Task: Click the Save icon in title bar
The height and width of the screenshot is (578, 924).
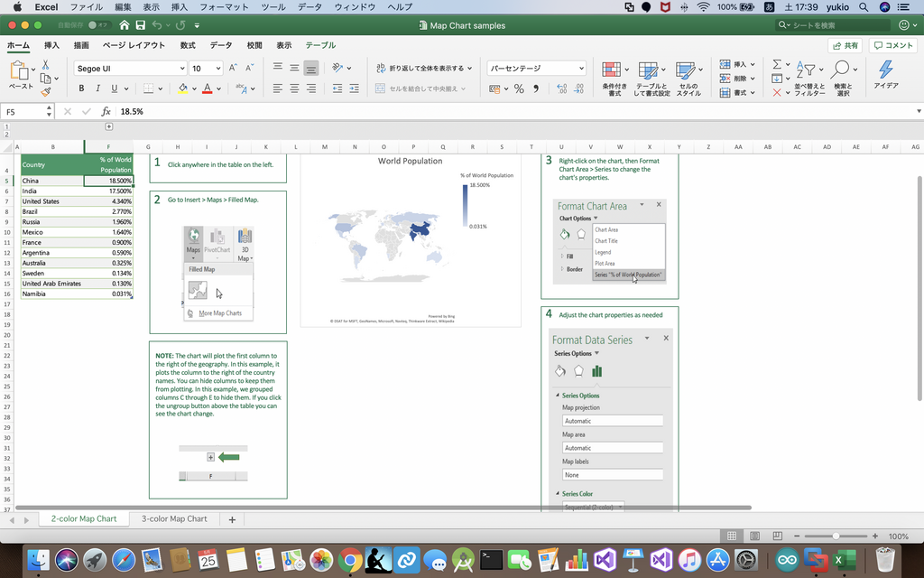Action: point(140,25)
